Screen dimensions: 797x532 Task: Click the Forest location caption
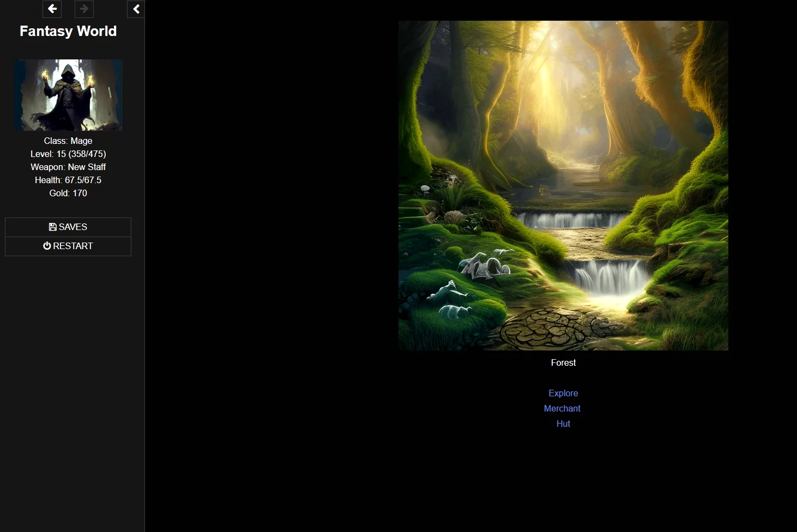563,363
